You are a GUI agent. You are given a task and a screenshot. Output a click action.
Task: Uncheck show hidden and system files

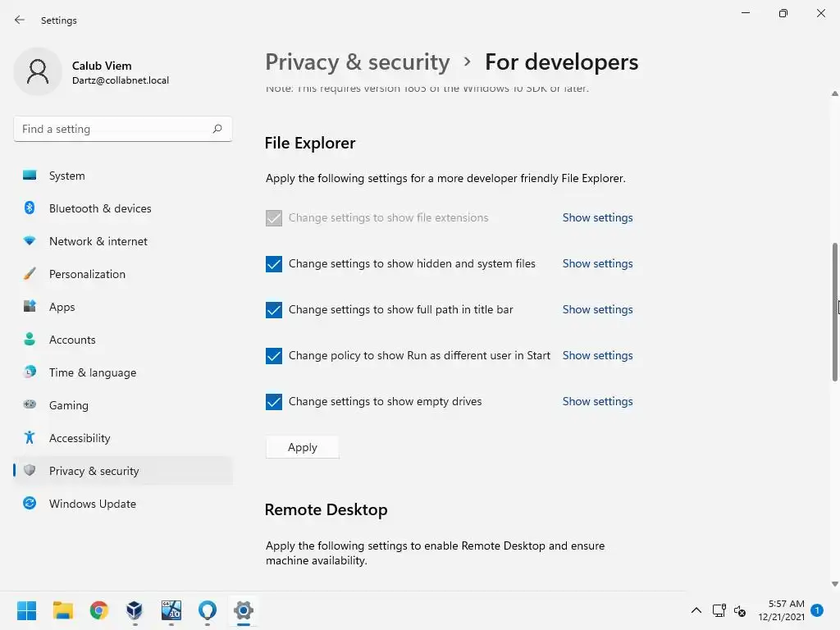click(x=274, y=264)
